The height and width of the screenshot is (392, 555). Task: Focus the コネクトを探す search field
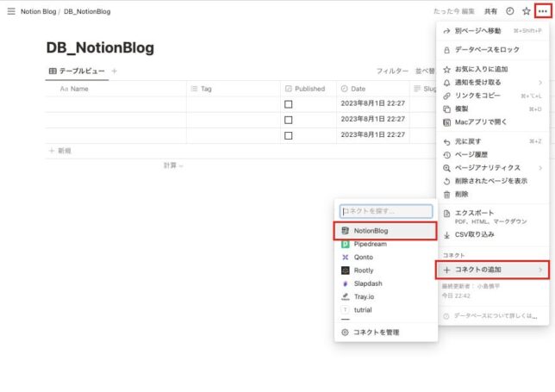[x=386, y=211]
